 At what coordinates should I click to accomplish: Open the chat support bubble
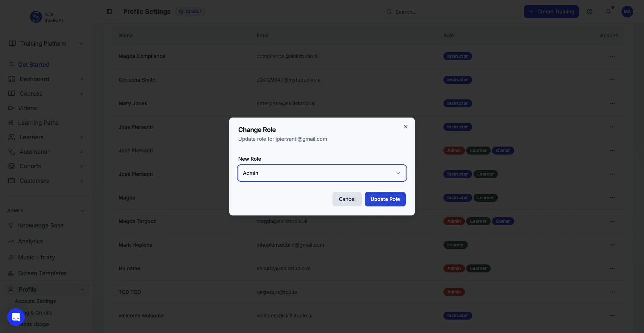pyautogui.click(x=16, y=317)
